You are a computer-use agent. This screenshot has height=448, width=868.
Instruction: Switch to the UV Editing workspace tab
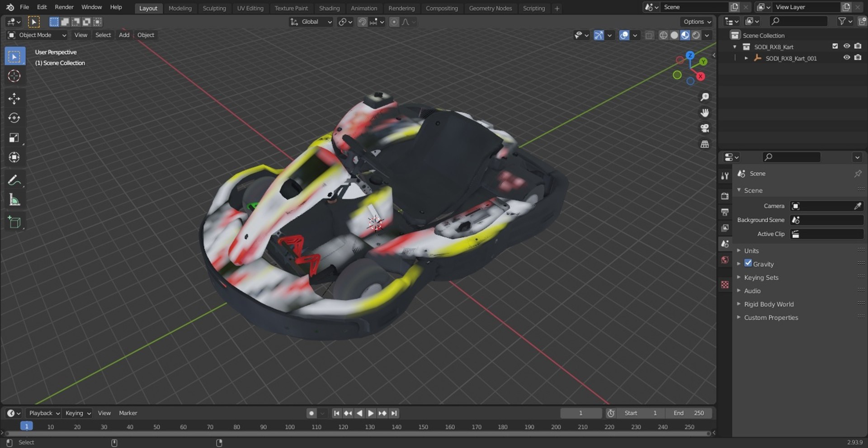[250, 8]
